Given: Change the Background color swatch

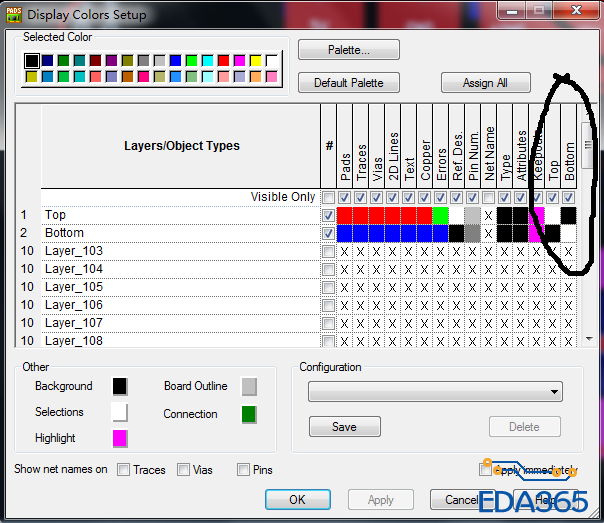Looking at the screenshot, I should click(x=120, y=386).
